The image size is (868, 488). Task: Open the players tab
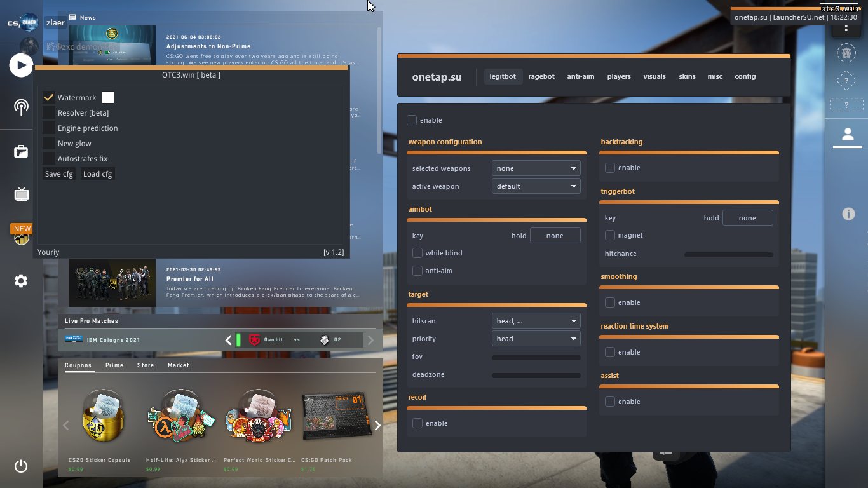(x=619, y=76)
